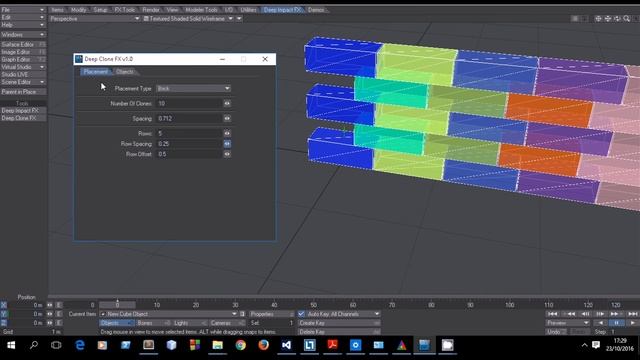
Task: Jump to last frame in transport controls
Action: point(632,314)
